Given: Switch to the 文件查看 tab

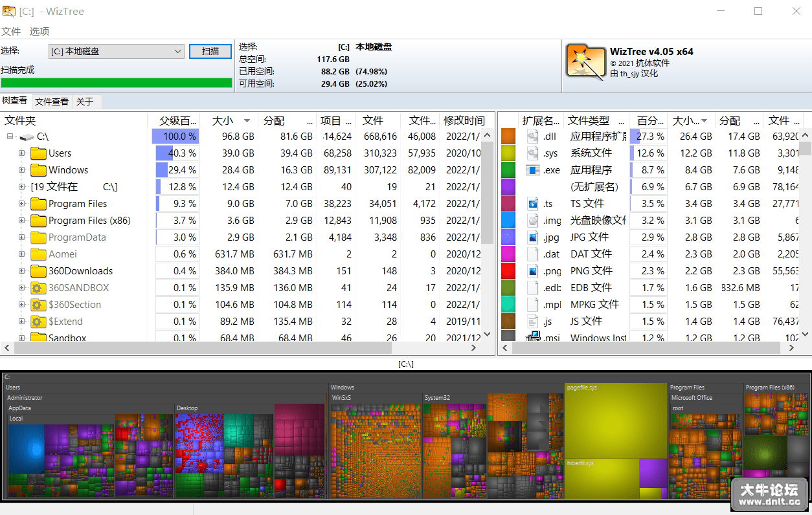Looking at the screenshot, I should (x=52, y=102).
